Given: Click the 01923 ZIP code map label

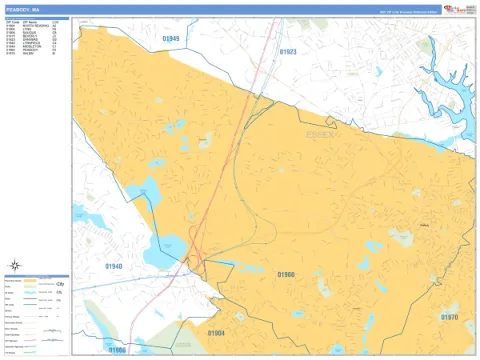Looking at the screenshot, I should click(288, 52).
